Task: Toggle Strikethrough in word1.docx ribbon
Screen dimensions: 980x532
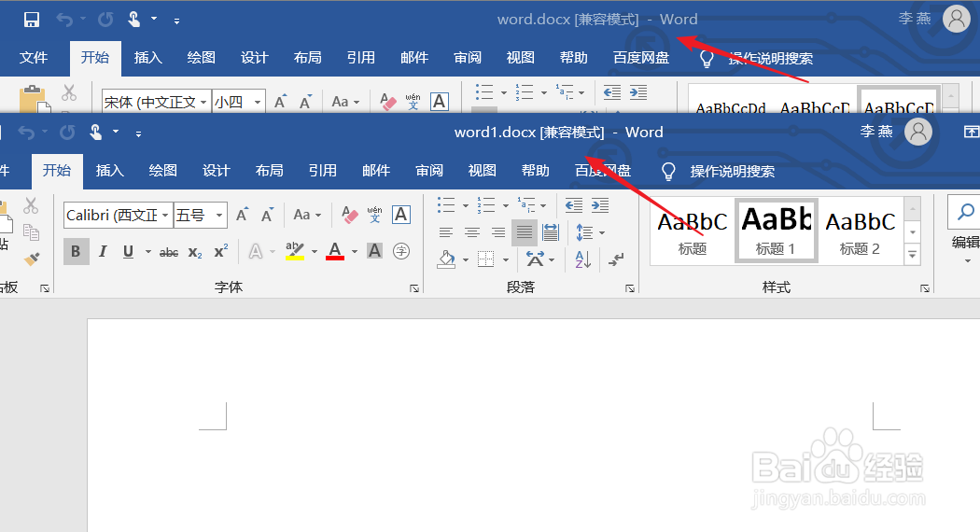Action: pos(169,253)
